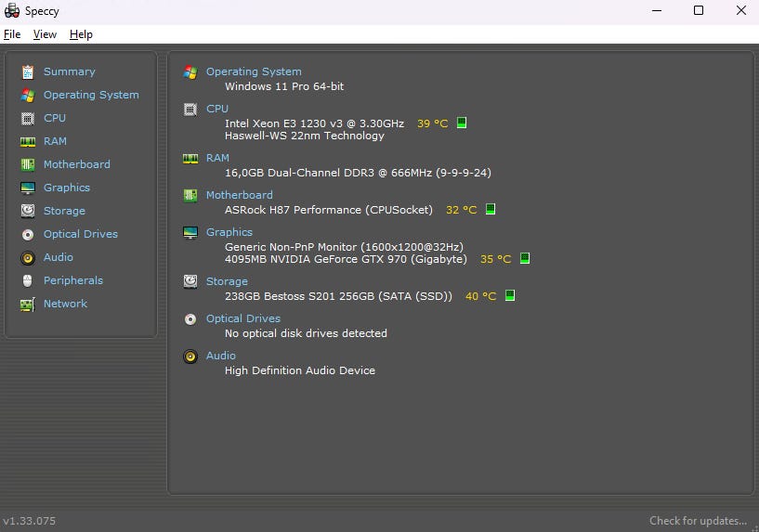View the Network section from sidebar

[x=65, y=304]
